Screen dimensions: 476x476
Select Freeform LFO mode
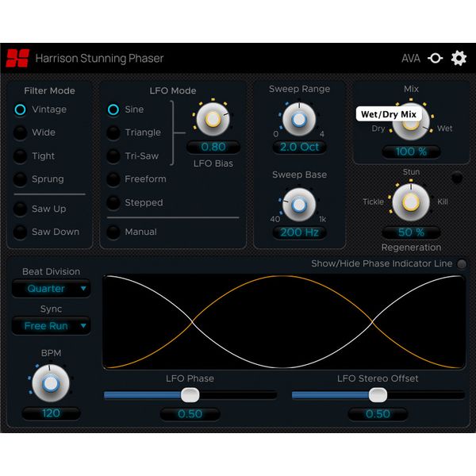pos(113,179)
